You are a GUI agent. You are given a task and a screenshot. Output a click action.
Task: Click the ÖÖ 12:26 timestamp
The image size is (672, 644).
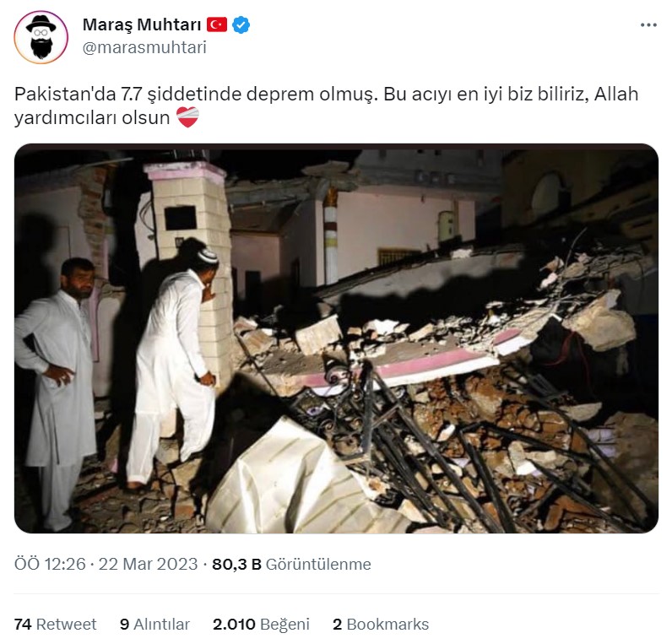(50, 564)
